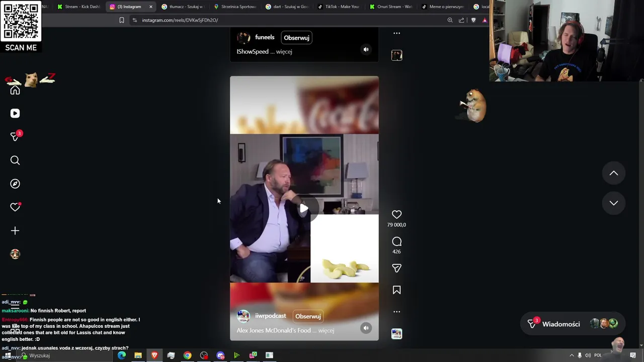Viewport: 644px width, 362px height.
Task: Follow funeels with Obserwuj button
Action: 296,38
